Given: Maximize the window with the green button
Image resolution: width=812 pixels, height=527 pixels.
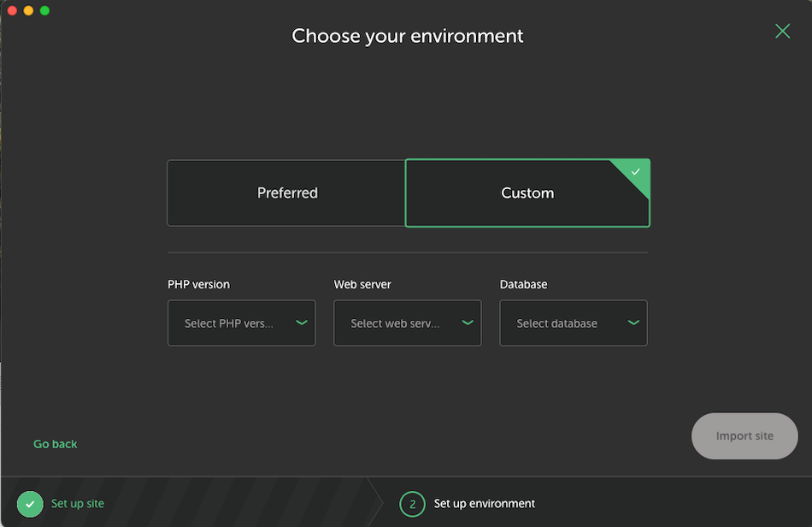Looking at the screenshot, I should (44, 10).
